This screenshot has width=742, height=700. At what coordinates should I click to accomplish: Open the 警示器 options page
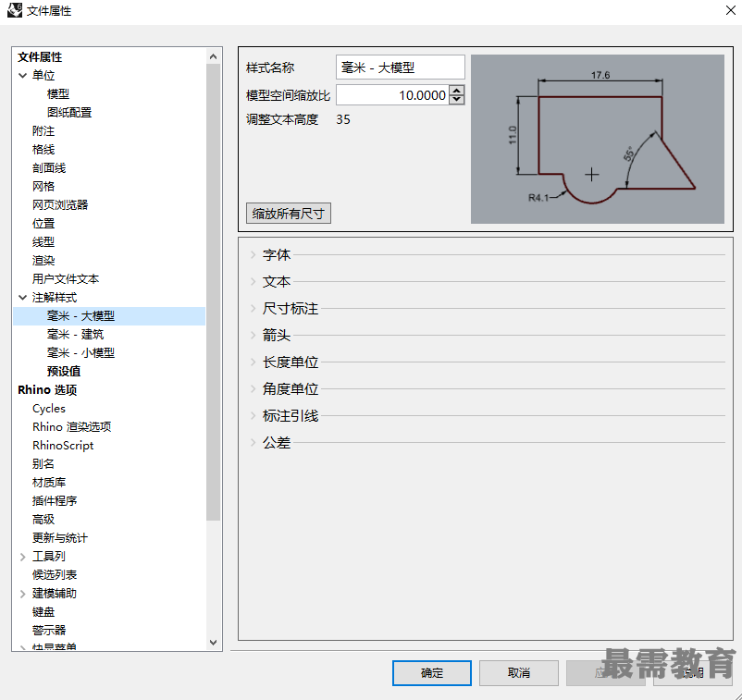coord(49,631)
